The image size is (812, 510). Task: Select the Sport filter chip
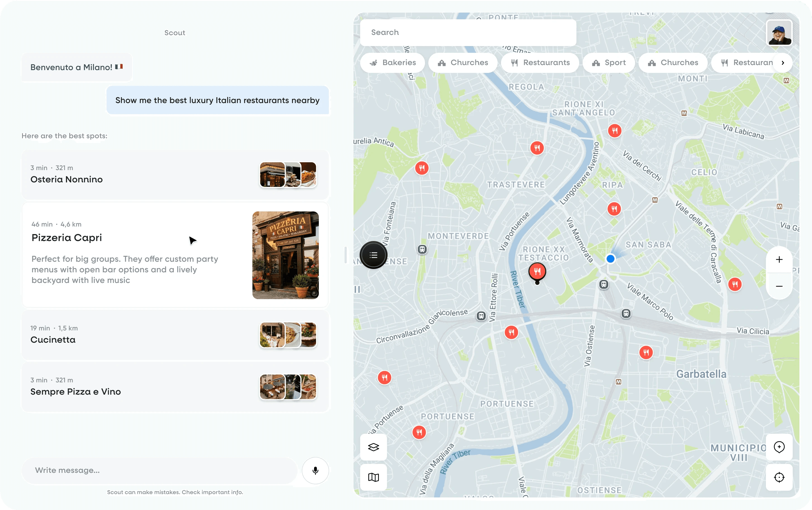609,62
